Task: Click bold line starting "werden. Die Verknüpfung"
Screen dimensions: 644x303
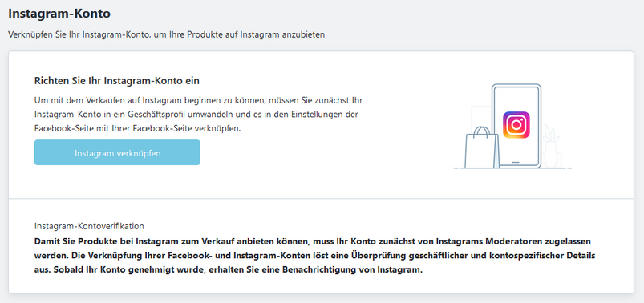Action: (x=314, y=256)
